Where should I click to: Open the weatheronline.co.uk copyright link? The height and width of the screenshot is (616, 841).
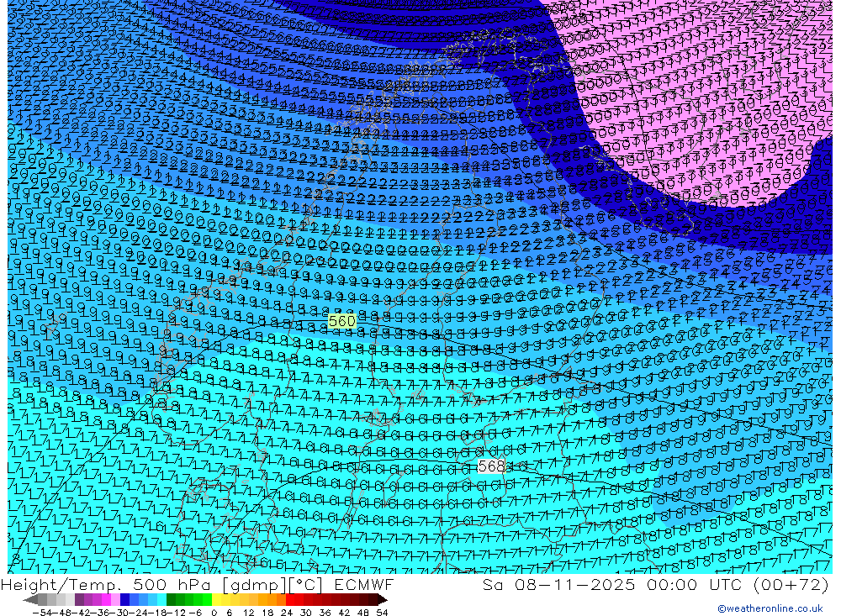point(770,608)
